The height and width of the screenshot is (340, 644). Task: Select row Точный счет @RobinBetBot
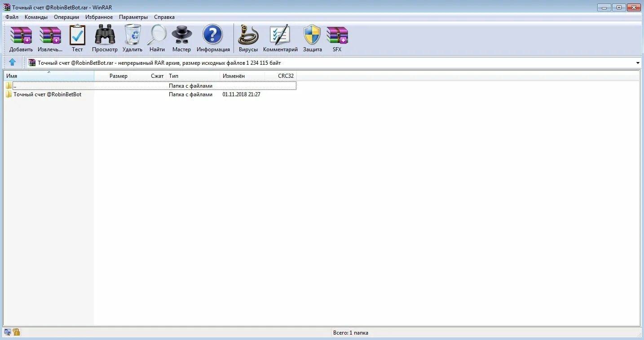(x=150, y=94)
